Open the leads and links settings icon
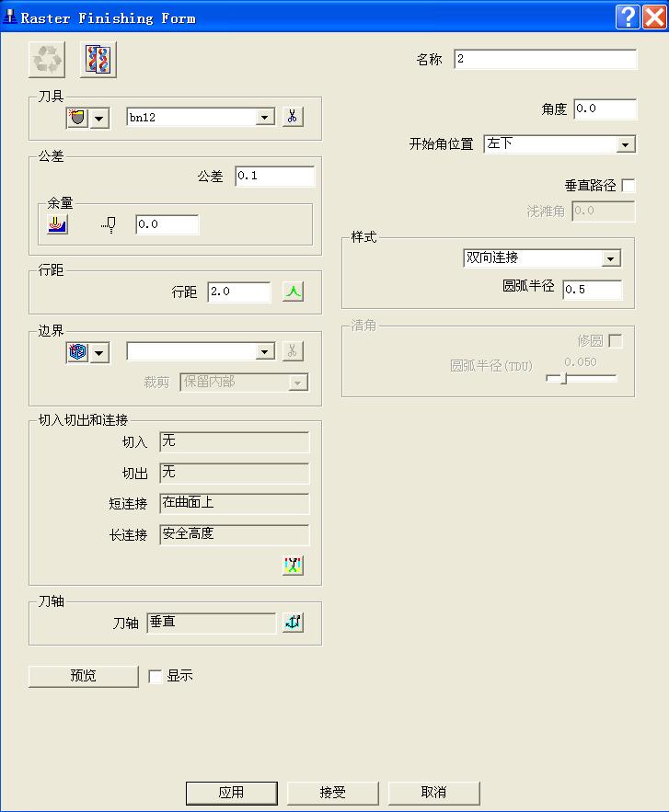This screenshot has width=669, height=812. 293,565
